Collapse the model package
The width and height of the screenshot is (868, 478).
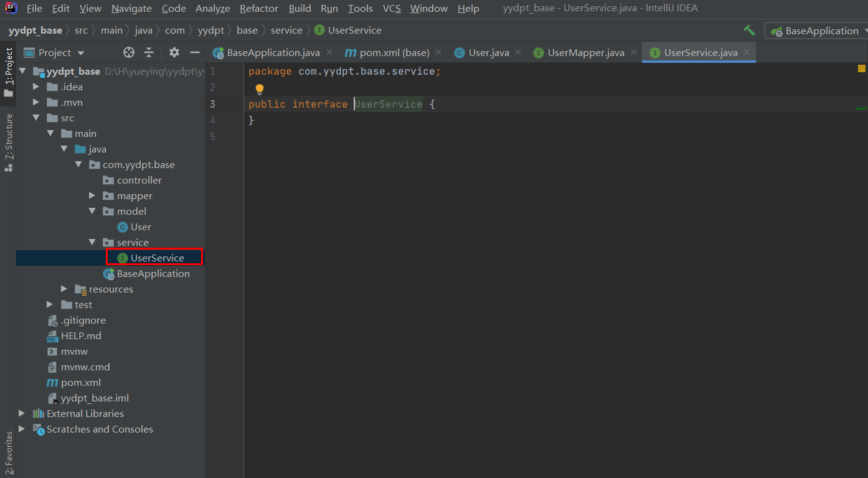[x=92, y=211]
